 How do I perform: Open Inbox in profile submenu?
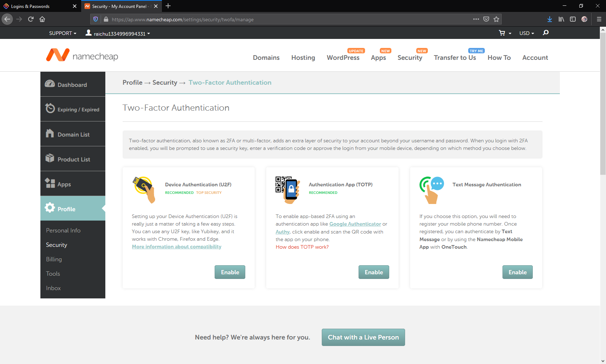(x=53, y=288)
